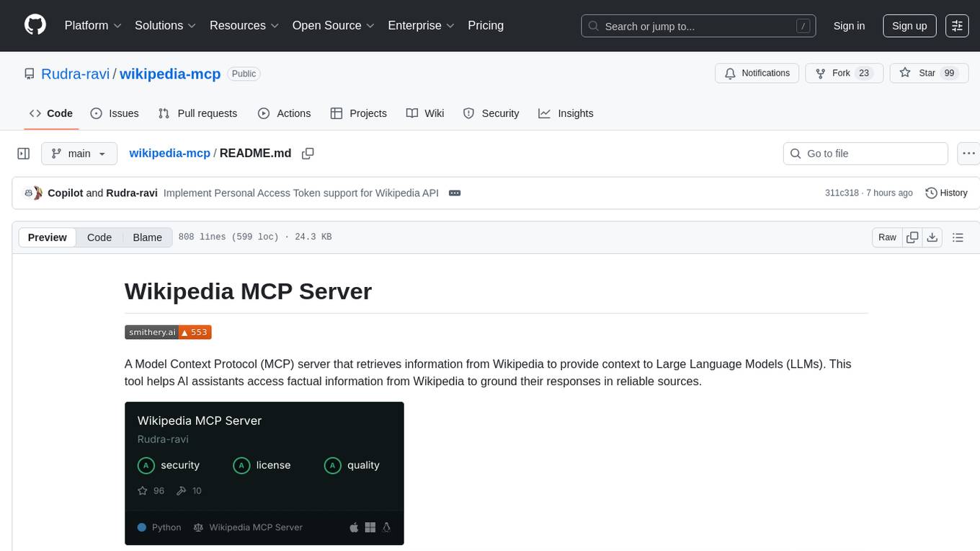Switch to the Security tab

[491, 113]
